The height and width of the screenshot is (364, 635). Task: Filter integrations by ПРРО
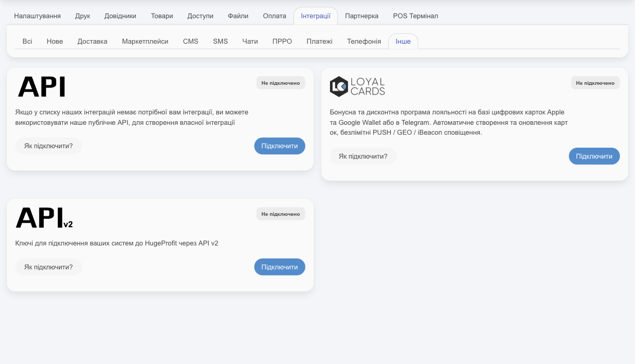coord(282,42)
